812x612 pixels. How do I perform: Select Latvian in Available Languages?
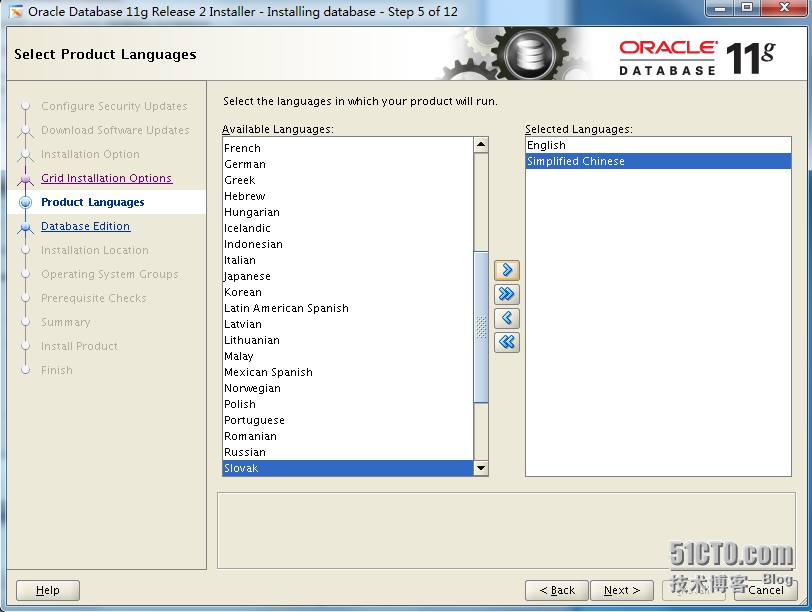coord(347,325)
